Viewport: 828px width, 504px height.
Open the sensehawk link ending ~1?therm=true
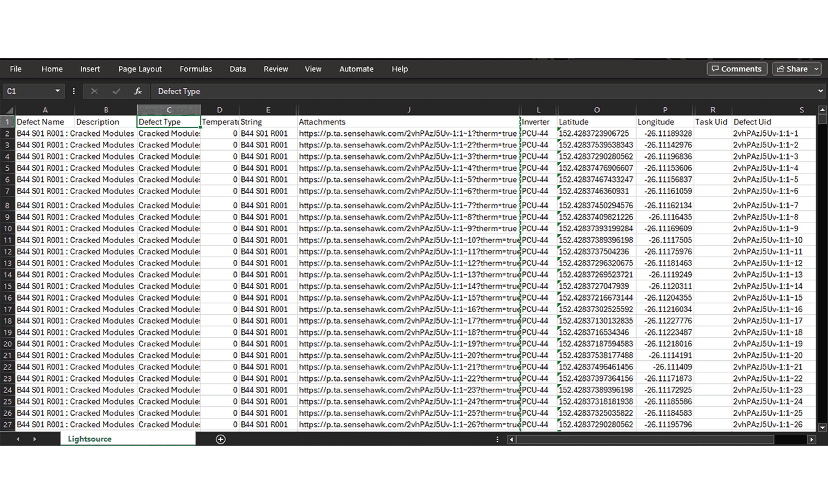(x=408, y=133)
